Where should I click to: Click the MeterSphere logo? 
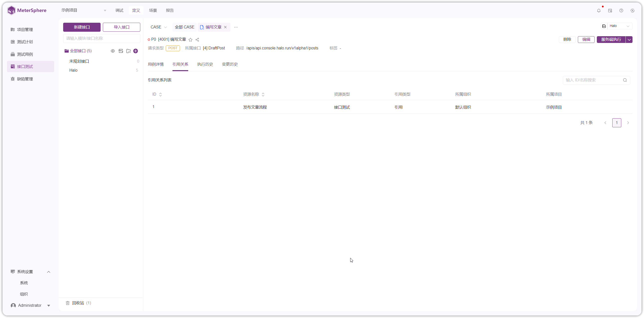[27, 10]
